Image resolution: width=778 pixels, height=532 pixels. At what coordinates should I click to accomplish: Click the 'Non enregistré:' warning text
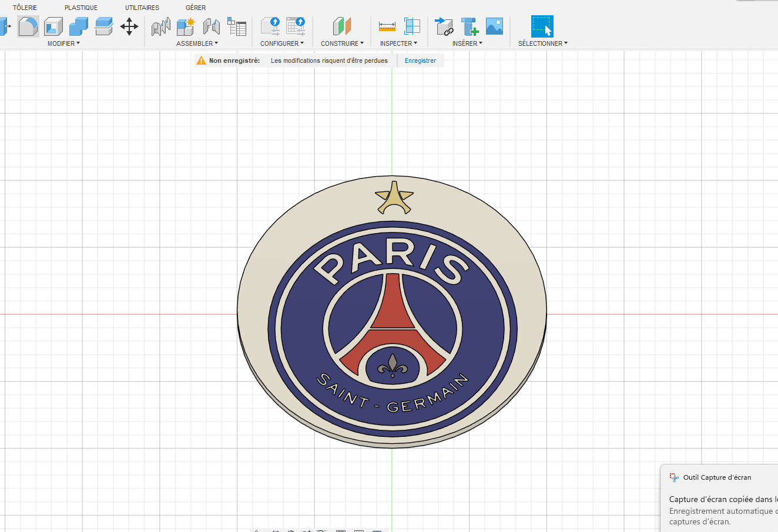[234, 60]
